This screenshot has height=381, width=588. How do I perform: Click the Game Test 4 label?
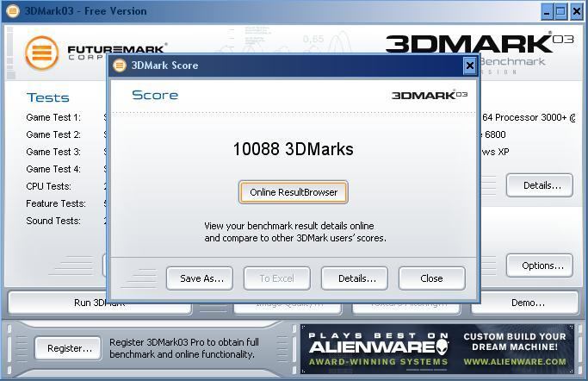pos(53,169)
